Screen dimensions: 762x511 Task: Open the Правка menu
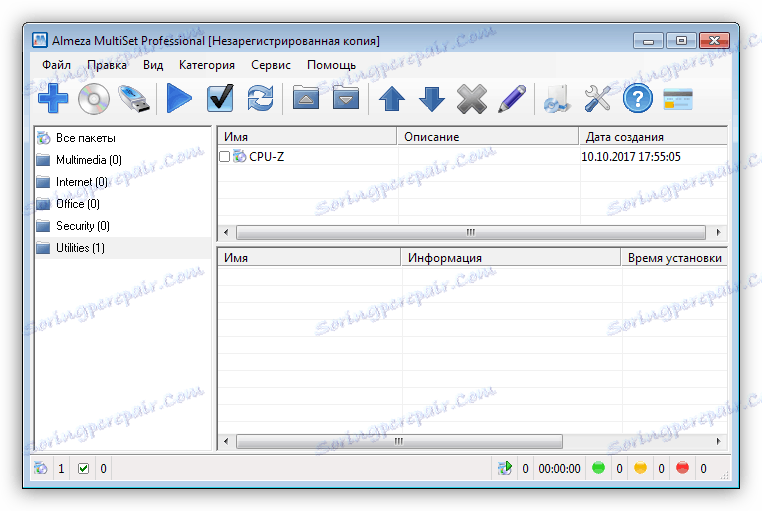(107, 65)
